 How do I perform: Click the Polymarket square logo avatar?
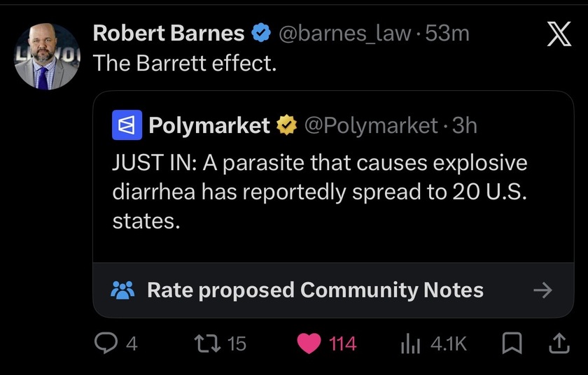tap(127, 125)
